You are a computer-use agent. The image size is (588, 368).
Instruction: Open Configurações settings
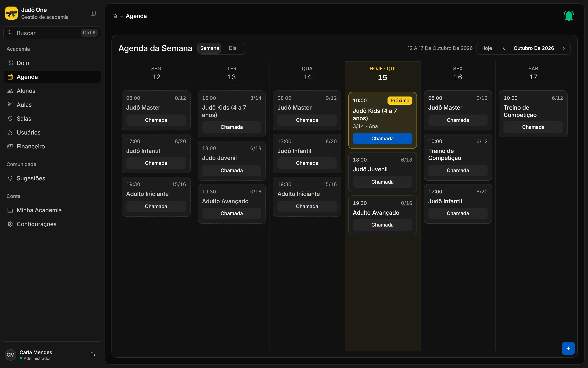pyautogui.click(x=52, y=224)
